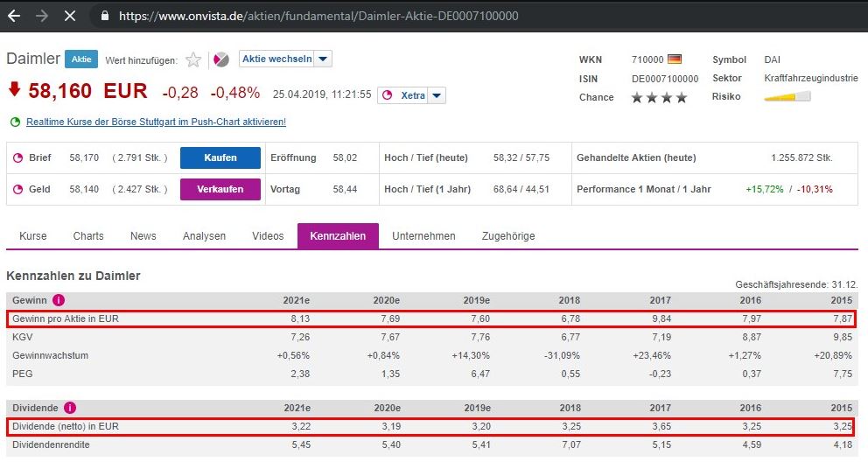Go back with the browser back arrow
Image resolution: width=868 pixels, height=462 pixels.
pos(14,16)
